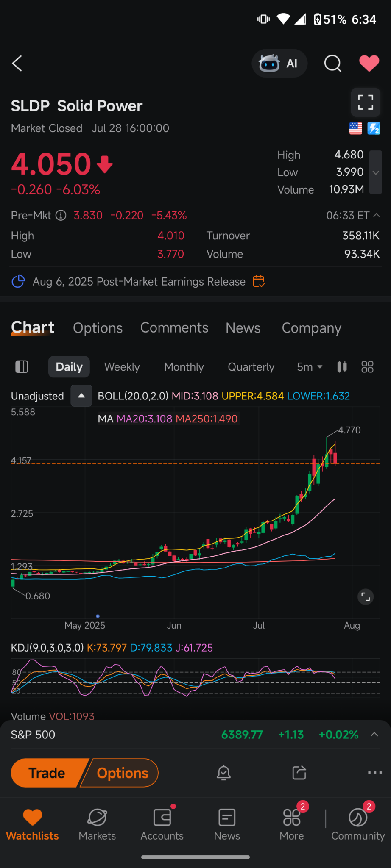Tap the Android home gesture bar

(195, 857)
